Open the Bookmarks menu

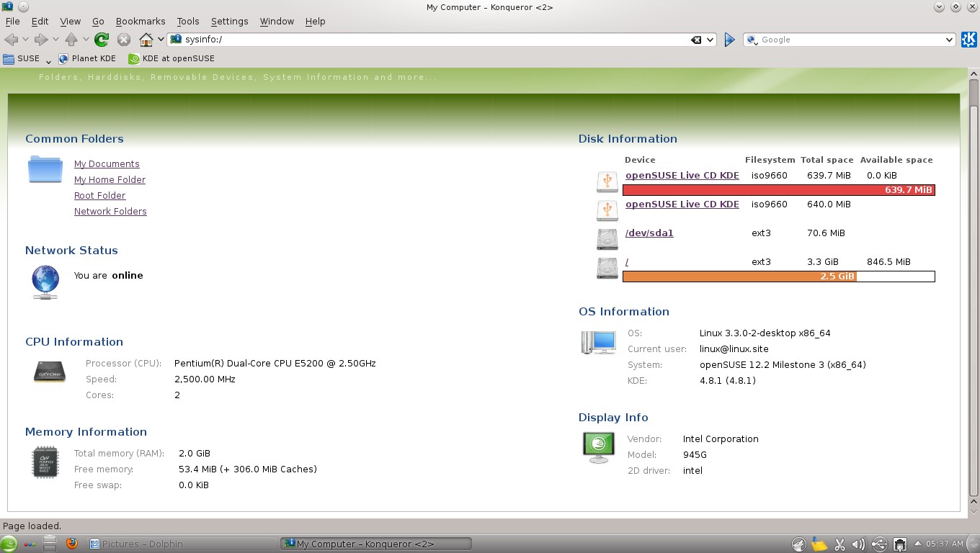click(141, 22)
